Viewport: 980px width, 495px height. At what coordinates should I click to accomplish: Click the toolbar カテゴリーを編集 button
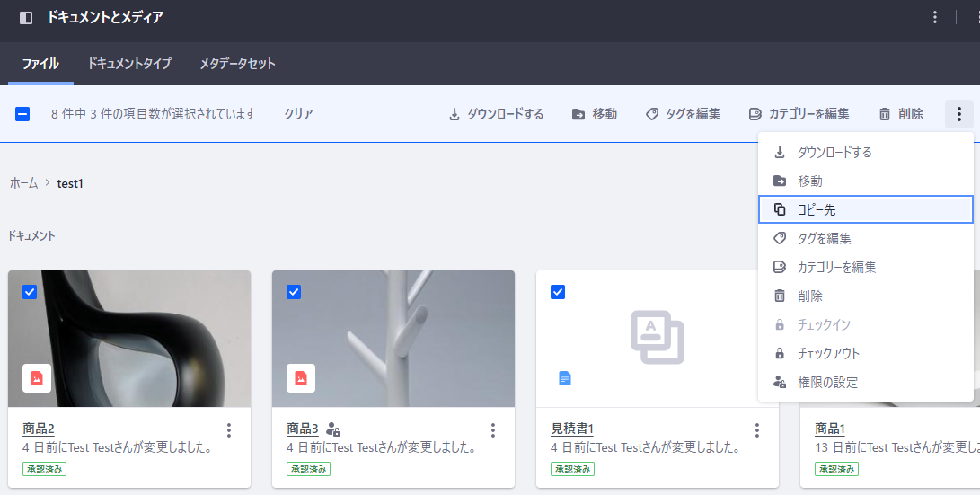click(x=799, y=114)
